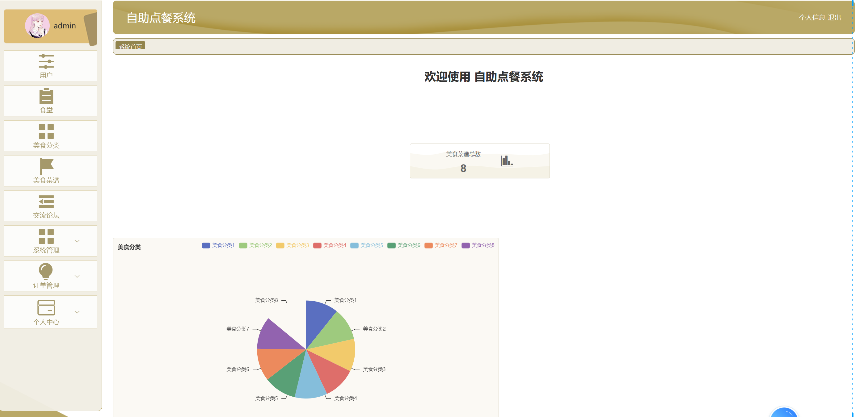Open 交流论坛 indent list icon

click(46, 202)
